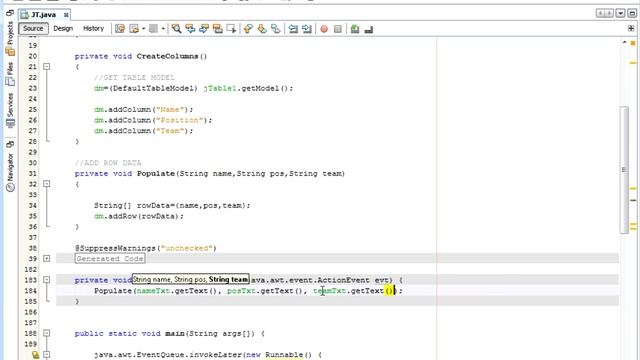
Task: Switch to Source view
Action: (33, 29)
